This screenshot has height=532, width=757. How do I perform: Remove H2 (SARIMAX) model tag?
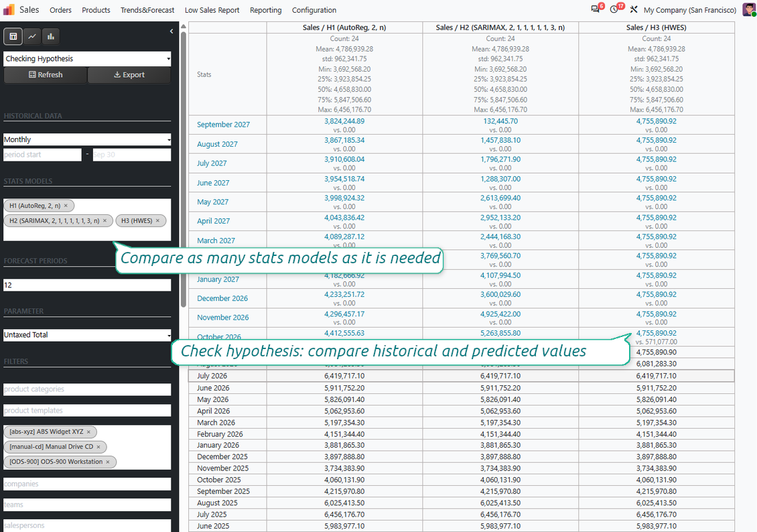[105, 220]
